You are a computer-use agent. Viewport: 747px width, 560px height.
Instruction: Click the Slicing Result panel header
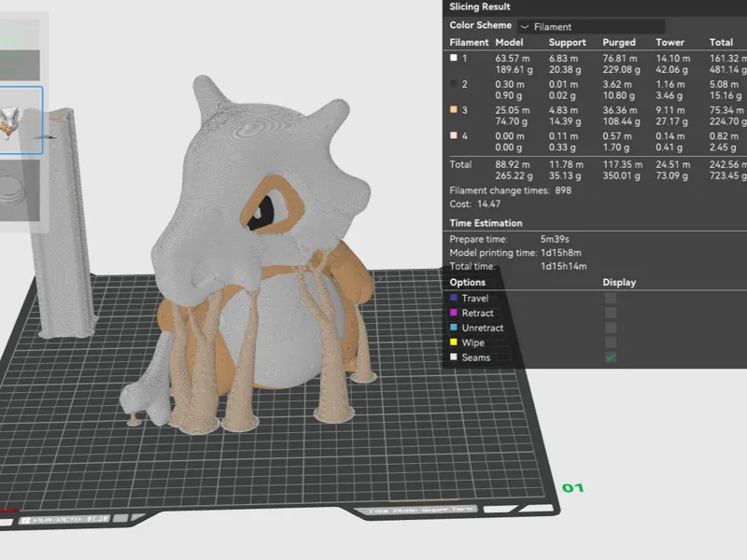480,7
